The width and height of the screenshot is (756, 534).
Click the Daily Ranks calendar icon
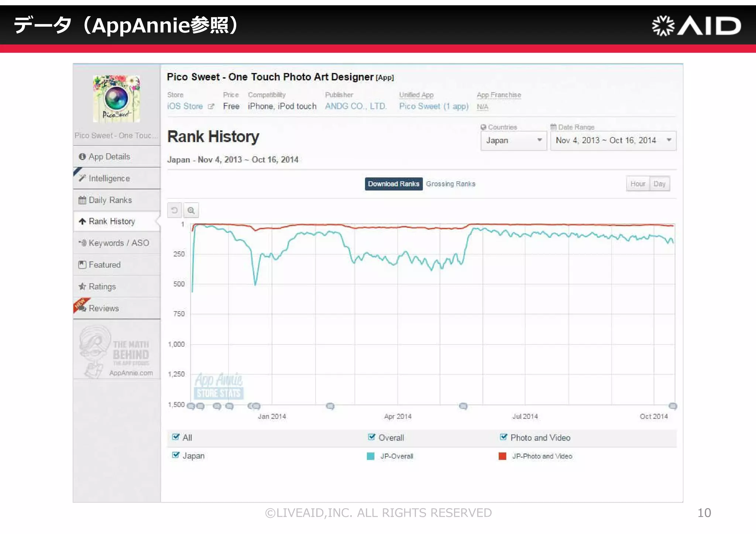(x=82, y=200)
